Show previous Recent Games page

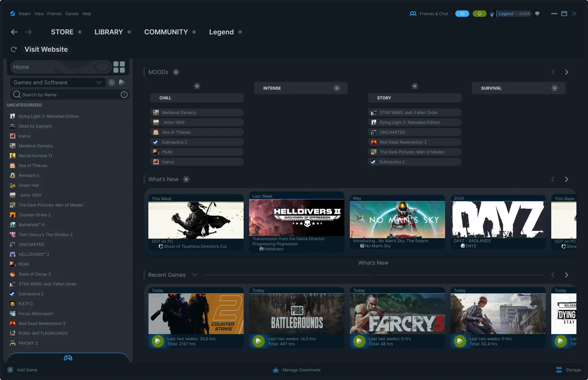click(553, 275)
